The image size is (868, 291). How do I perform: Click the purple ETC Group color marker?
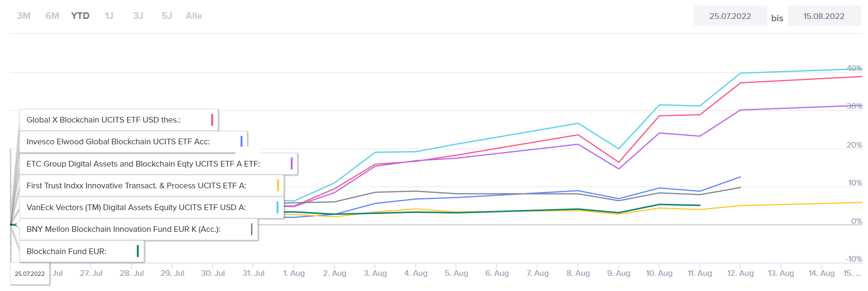coord(292,164)
